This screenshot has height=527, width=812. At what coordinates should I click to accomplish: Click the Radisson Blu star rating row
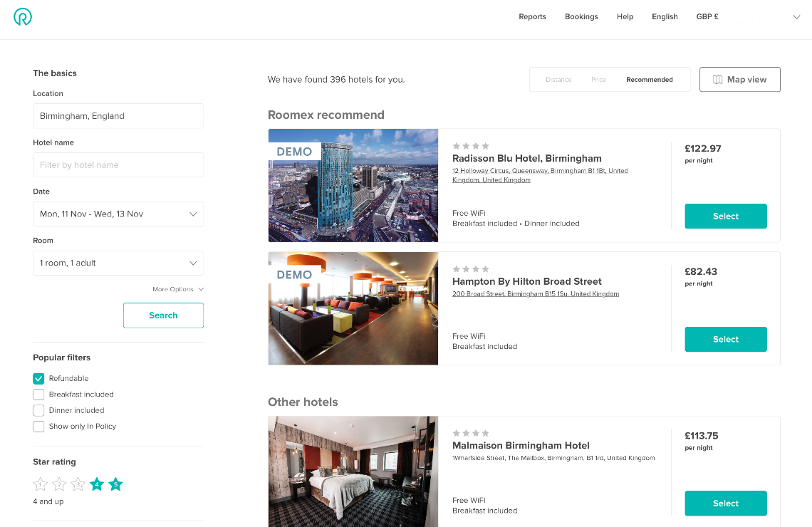click(x=471, y=146)
